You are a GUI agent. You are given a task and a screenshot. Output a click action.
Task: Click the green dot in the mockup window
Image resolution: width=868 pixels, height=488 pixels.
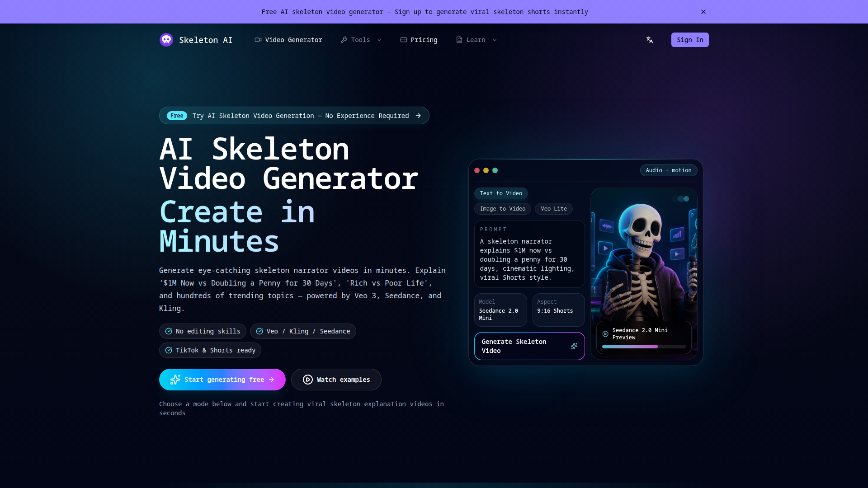[495, 170]
